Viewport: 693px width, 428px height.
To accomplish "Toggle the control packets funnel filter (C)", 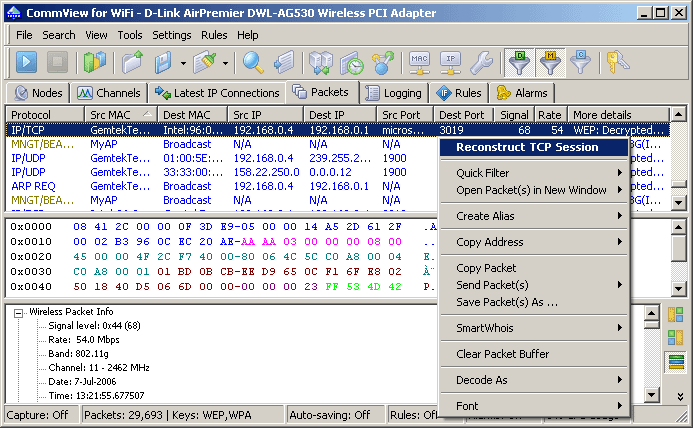I will coord(580,62).
